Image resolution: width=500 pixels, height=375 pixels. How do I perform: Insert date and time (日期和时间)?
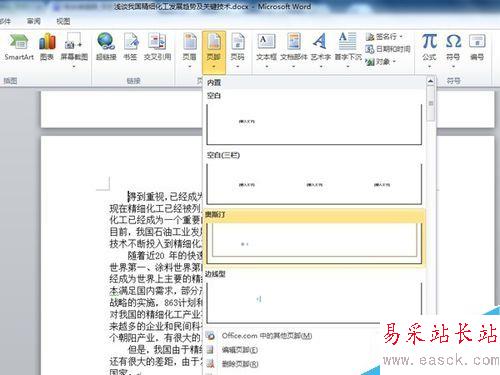click(x=388, y=49)
